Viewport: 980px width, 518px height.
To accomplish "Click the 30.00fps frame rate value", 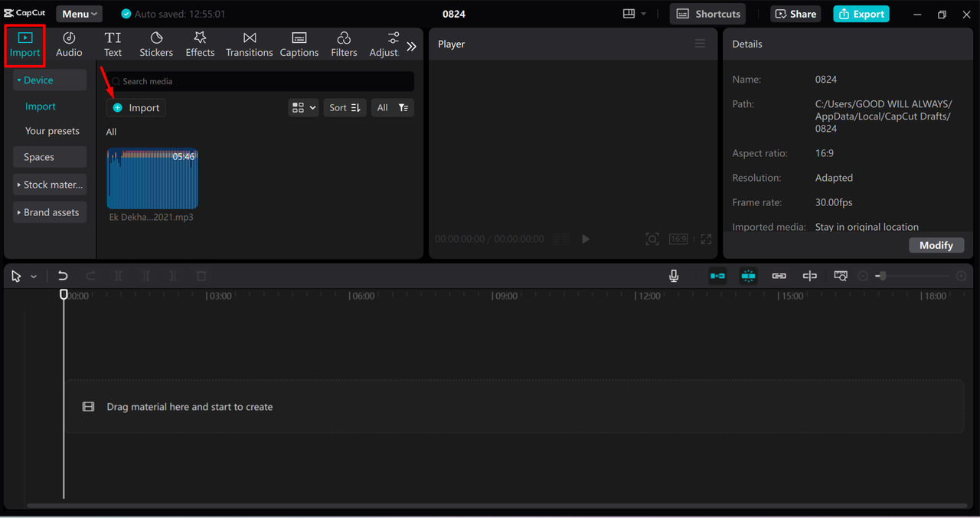I will [x=834, y=202].
